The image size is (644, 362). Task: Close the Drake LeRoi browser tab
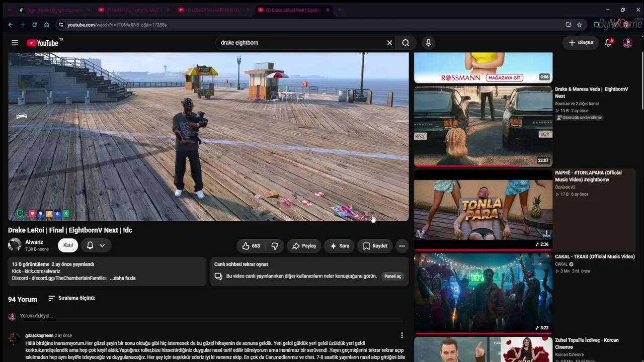click(328, 10)
